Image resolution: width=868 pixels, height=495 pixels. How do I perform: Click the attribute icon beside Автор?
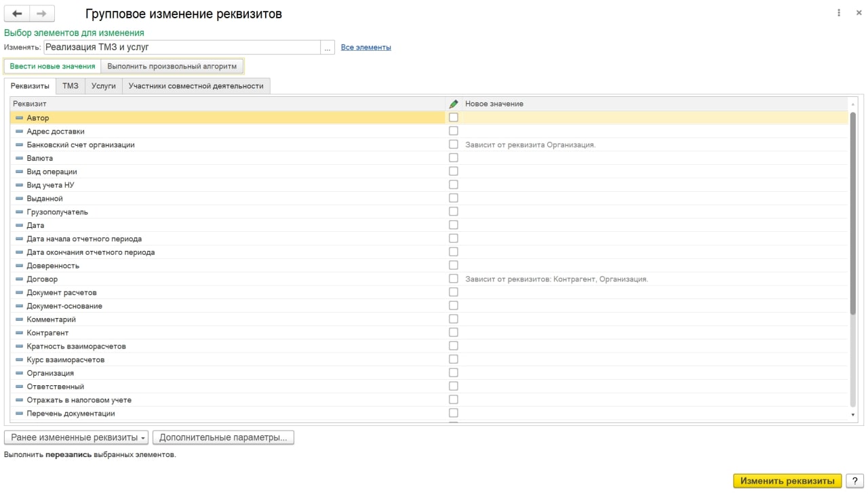click(20, 118)
